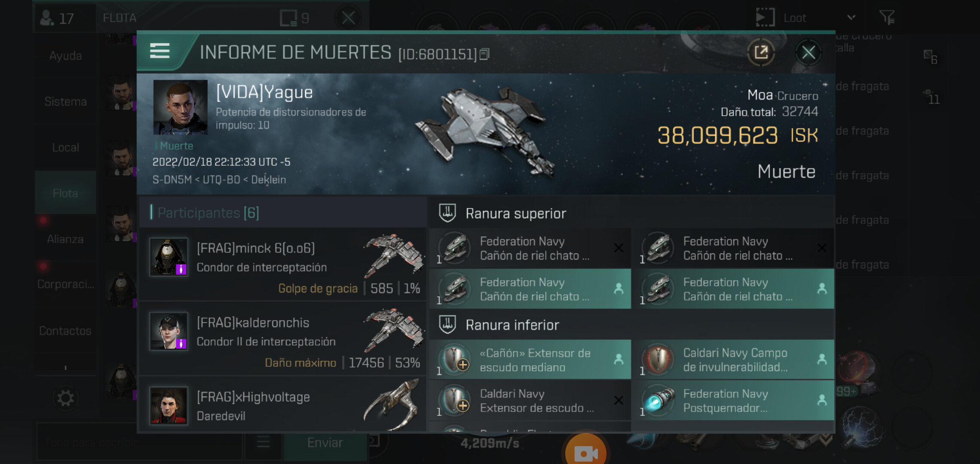Click the chat message input field
Viewport: 980px width, 464px height.
pyautogui.click(x=140, y=442)
